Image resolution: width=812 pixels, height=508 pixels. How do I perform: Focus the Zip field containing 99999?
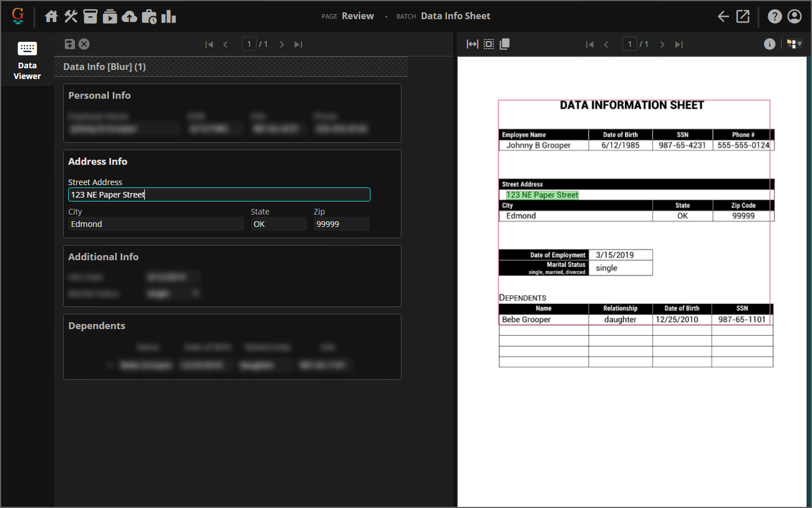click(x=342, y=224)
